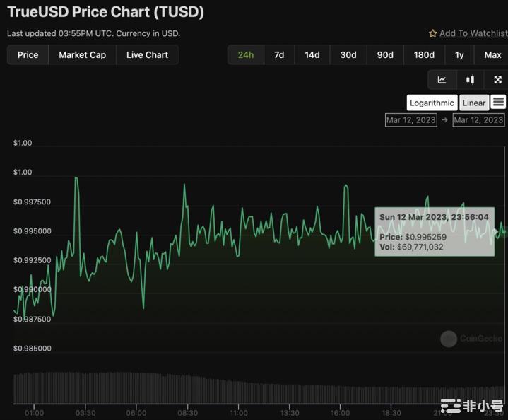
Task: Click the TrueUSD Price Chart heading
Action: pyautogui.click(x=105, y=12)
